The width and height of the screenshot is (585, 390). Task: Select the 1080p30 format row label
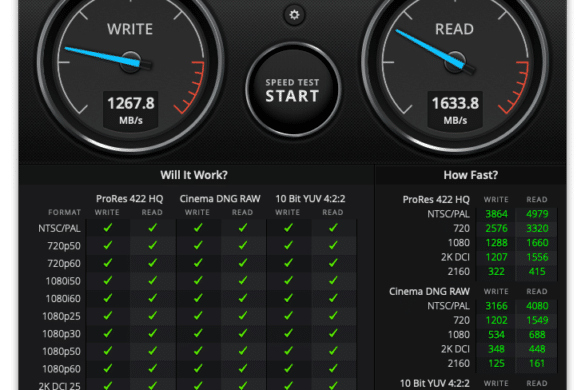click(62, 334)
